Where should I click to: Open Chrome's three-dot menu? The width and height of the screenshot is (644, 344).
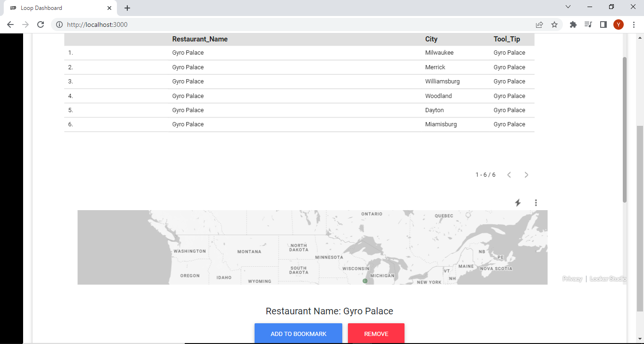click(634, 25)
